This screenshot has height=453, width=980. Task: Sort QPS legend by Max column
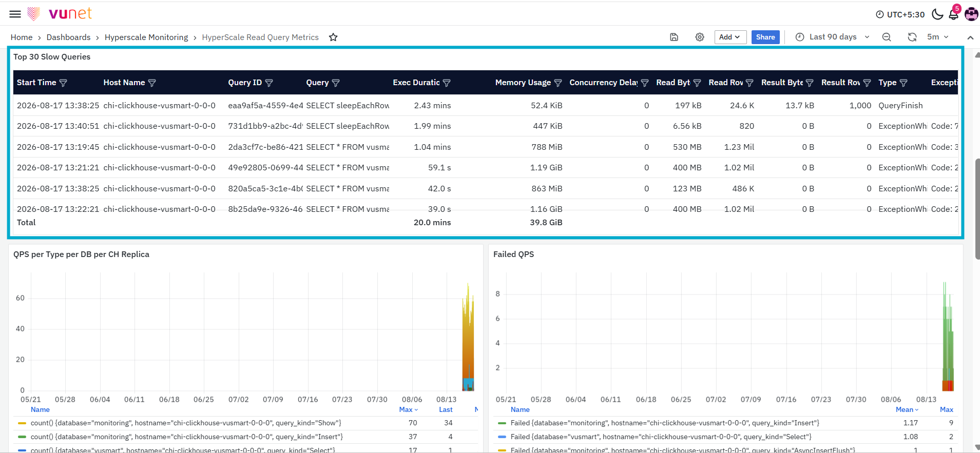click(408, 409)
